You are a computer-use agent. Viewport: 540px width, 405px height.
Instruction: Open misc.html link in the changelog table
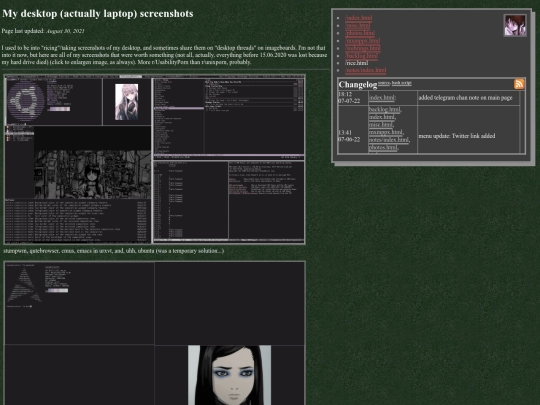[381, 125]
